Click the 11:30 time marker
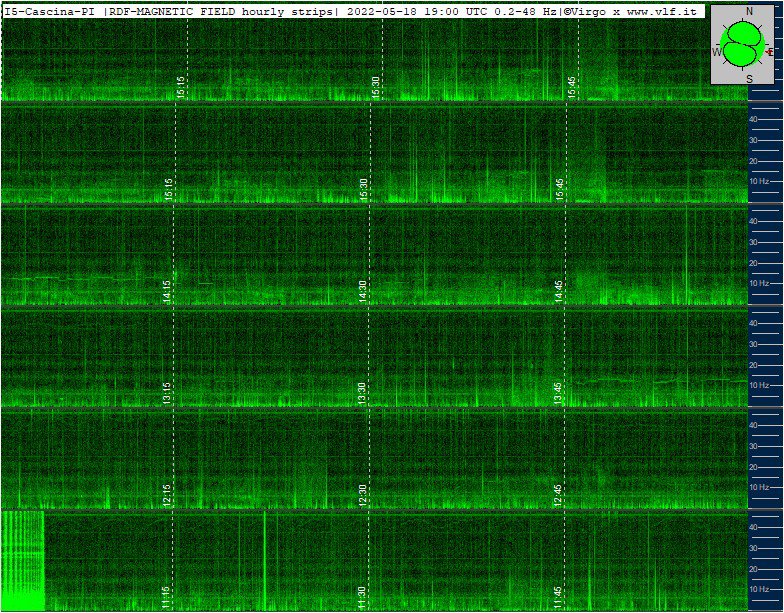784x613 pixels. pyautogui.click(x=363, y=597)
